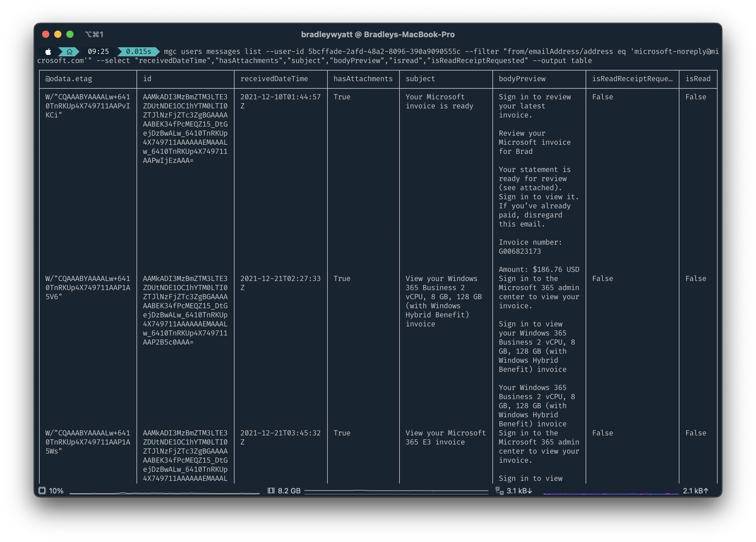Screen dimensions: 756x542
Task: Zoom the terminal with the green button
Action: click(70, 34)
